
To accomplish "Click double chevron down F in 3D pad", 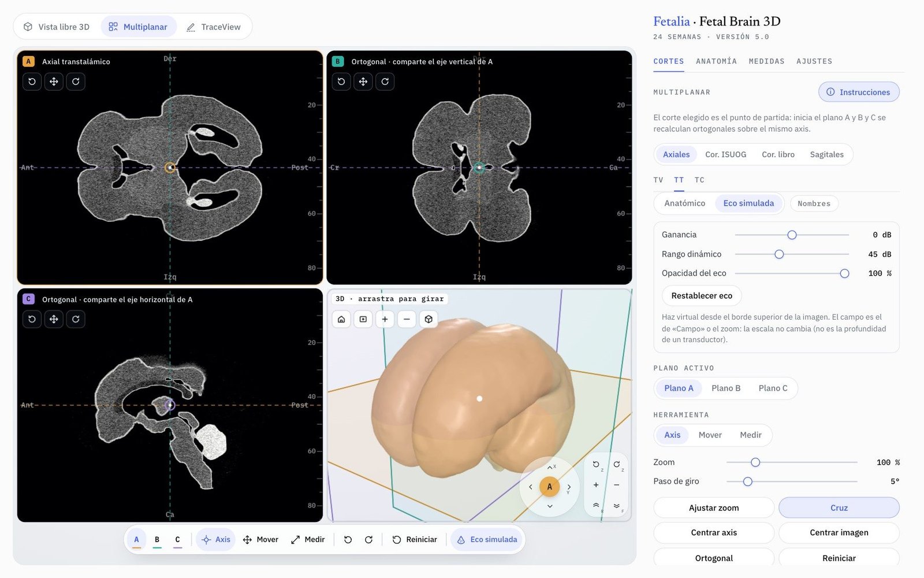I will [617, 506].
